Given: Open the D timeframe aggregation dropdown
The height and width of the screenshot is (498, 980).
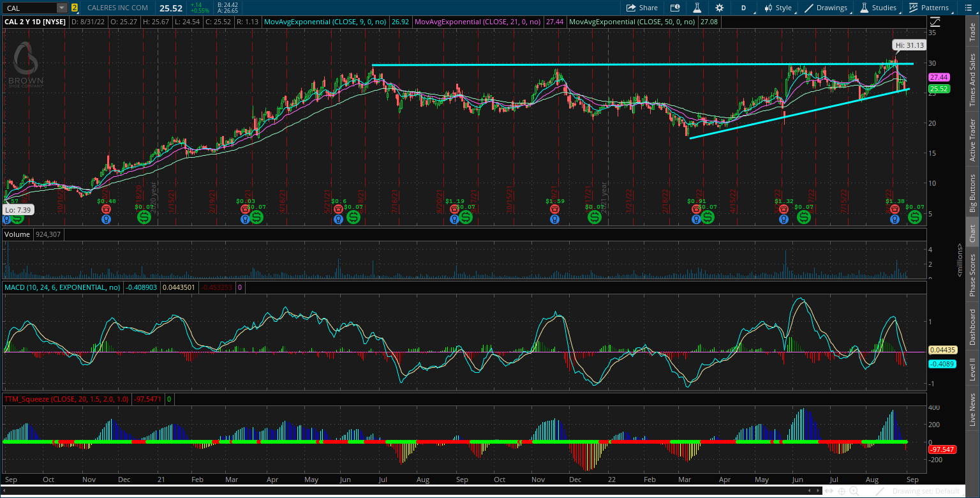Looking at the screenshot, I should pos(743,8).
